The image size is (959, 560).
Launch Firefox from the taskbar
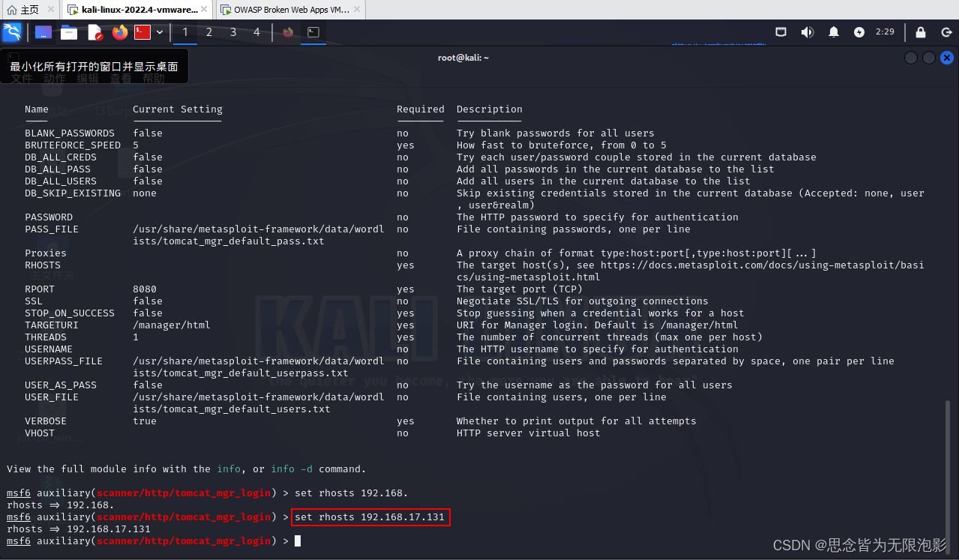(x=118, y=32)
